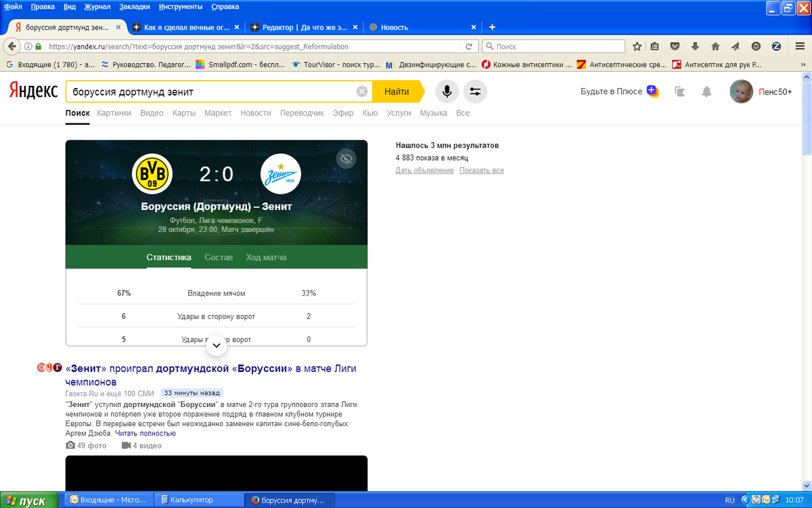Close the 'боруссия дортмунд зенит' tab
Screen dimensions: 812x508
point(119,27)
